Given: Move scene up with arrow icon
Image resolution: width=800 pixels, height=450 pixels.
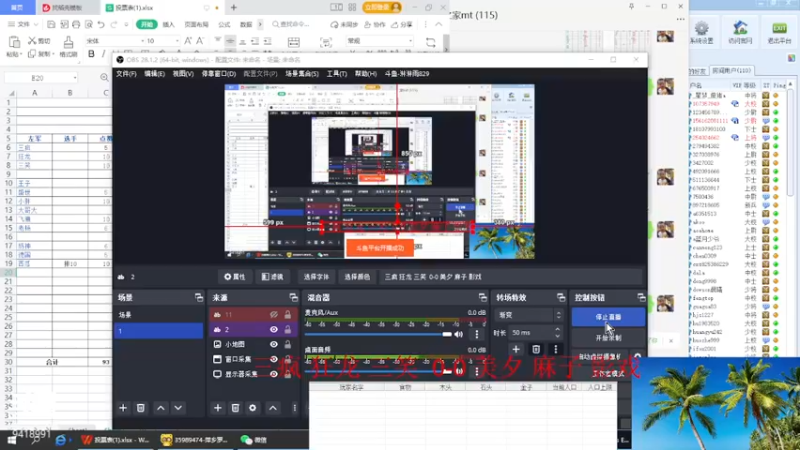Looking at the screenshot, I should click(160, 408).
